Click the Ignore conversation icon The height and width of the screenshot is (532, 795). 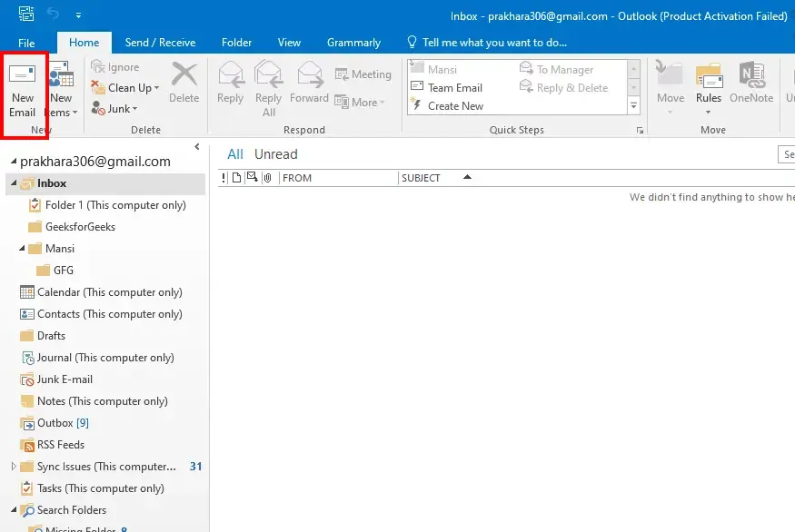[98, 67]
